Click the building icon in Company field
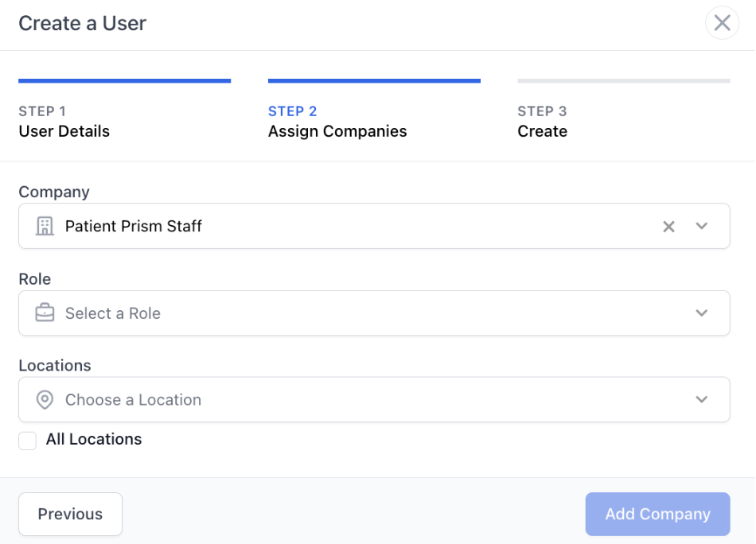 coord(45,226)
